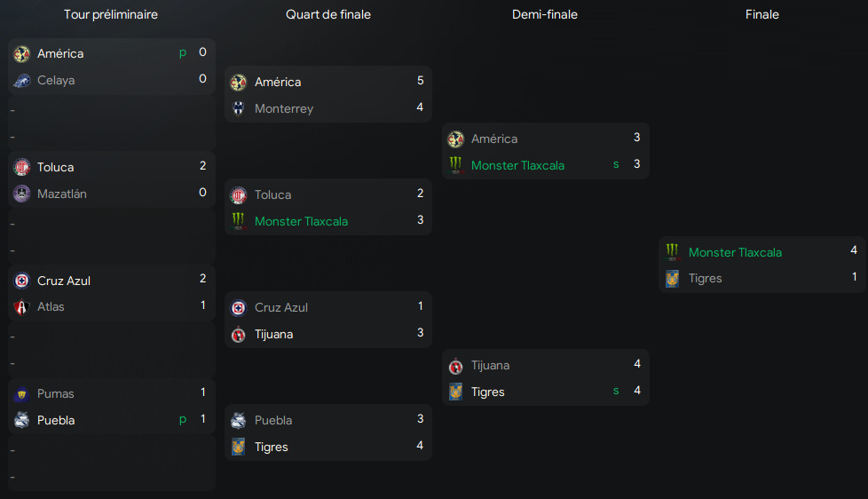The height and width of the screenshot is (499, 868).
Task: Click Monster Tlaxcala logo in the Finale match
Action: click(x=673, y=252)
